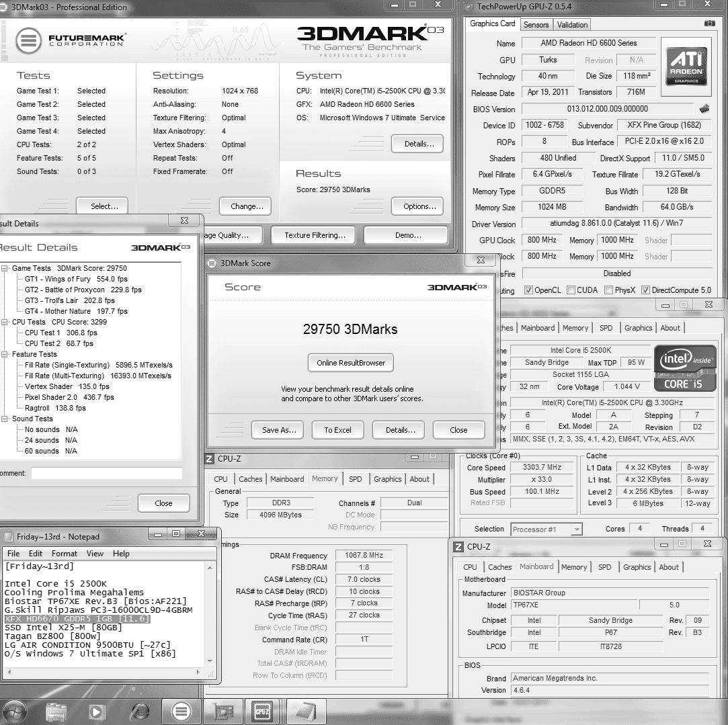Viewport: 728px width, 725px height.
Task: Open the Caches tab in CPU-Z Memory window
Action: tap(250, 479)
